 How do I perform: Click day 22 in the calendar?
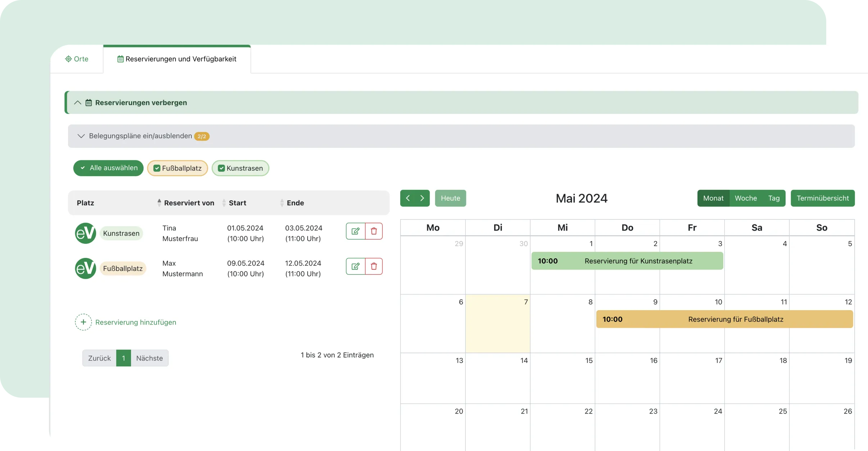pyautogui.click(x=562, y=427)
